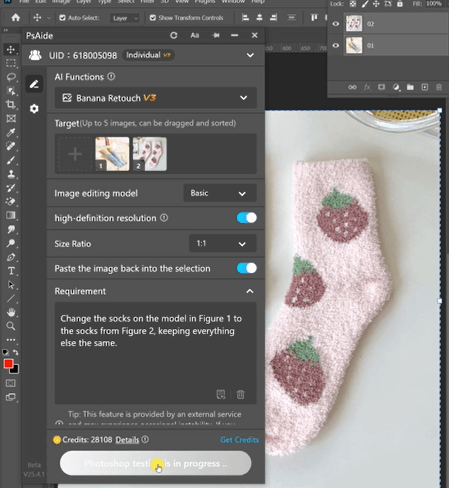
Task: Select the Rectangular Marquee tool
Action: (x=11, y=63)
